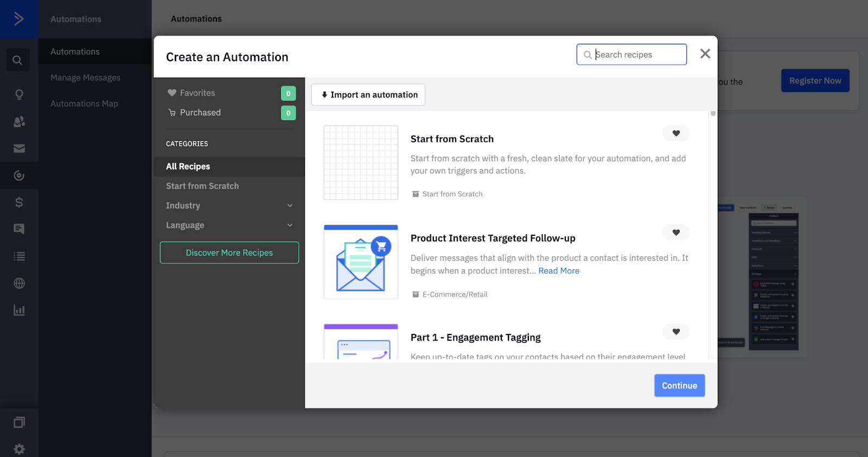This screenshot has height=457, width=868.
Task: Expand the Language category
Action: pos(229,225)
